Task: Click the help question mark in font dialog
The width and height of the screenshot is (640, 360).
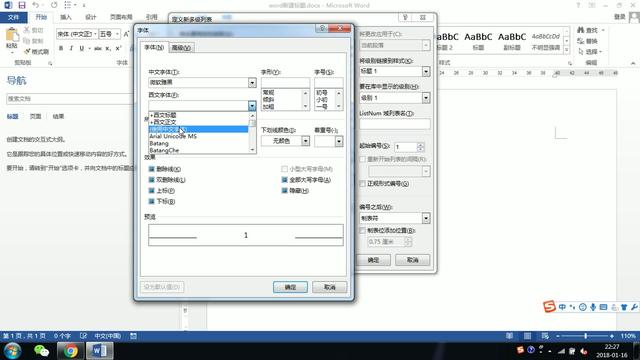Action: pyautogui.click(x=322, y=28)
